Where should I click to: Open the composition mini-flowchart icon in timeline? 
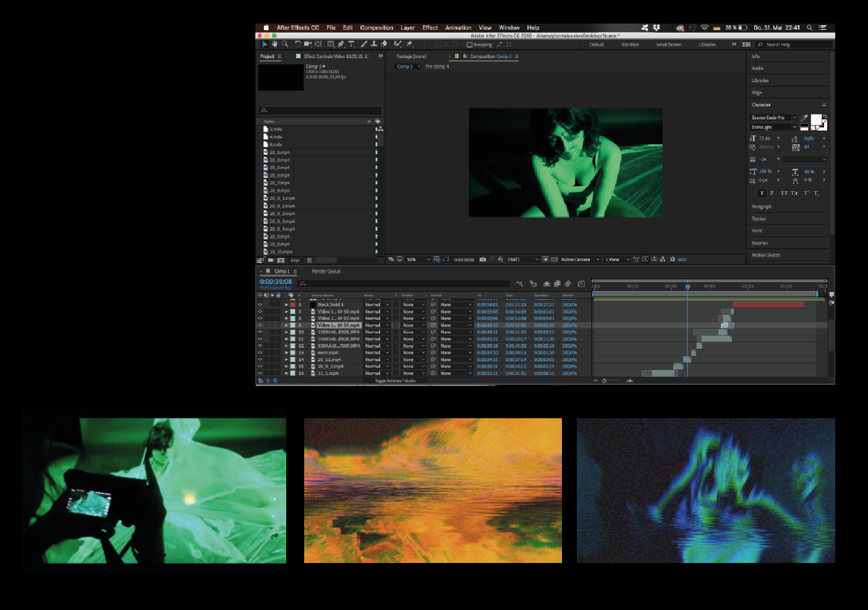coord(520,283)
